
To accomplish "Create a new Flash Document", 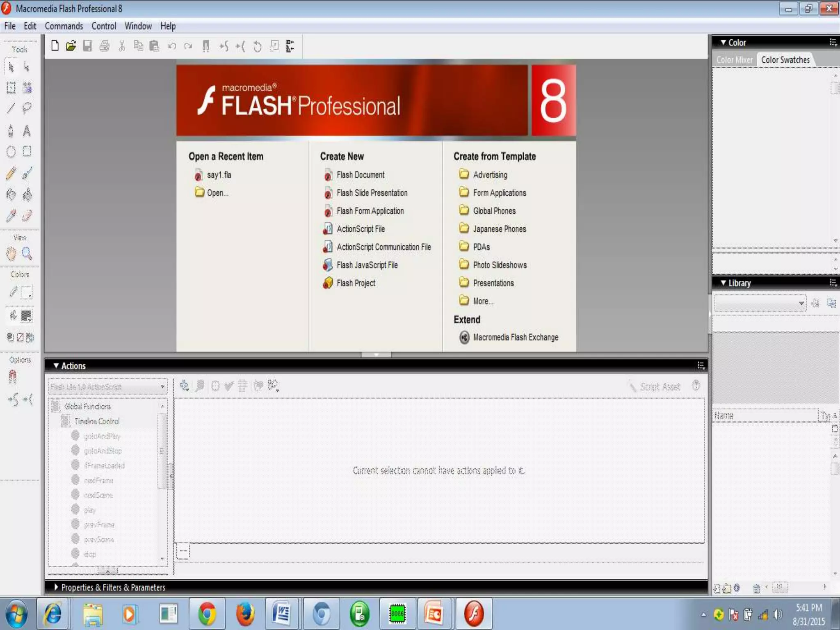I will (360, 175).
